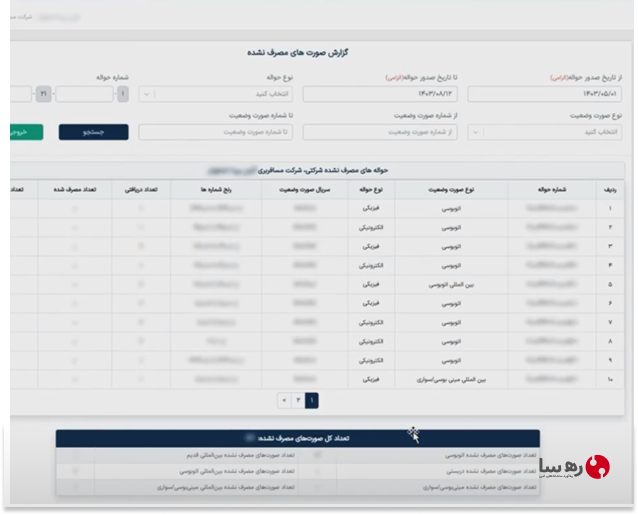
Task: Click the 'از تاریخ صدور حواله' date field
Action: (545, 94)
